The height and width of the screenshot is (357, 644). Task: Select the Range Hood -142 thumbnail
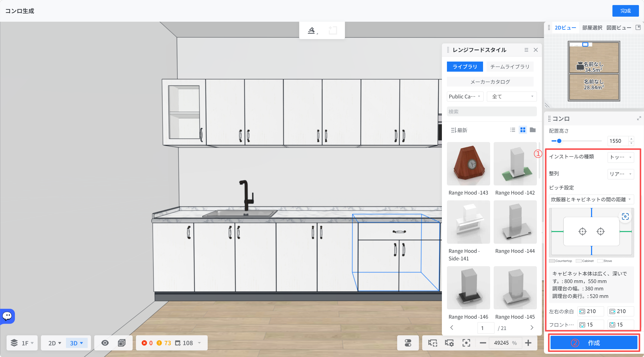[x=515, y=164]
